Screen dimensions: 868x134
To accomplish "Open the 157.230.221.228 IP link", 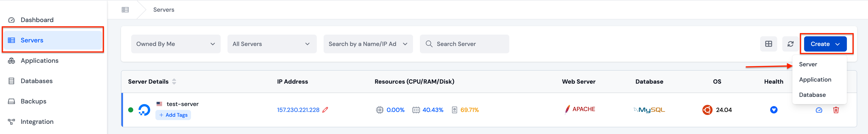I will coord(298,110).
